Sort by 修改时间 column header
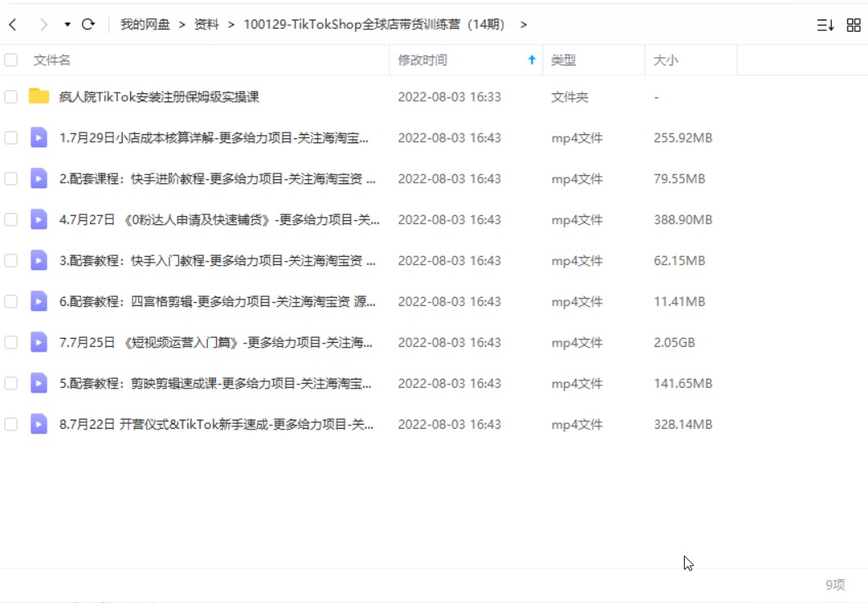 click(422, 60)
